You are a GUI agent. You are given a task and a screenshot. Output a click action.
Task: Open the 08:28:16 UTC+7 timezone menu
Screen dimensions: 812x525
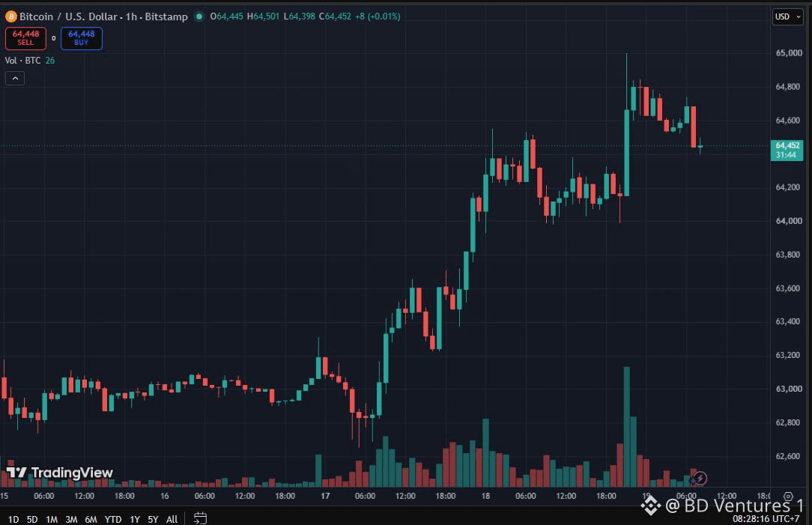pos(766,519)
